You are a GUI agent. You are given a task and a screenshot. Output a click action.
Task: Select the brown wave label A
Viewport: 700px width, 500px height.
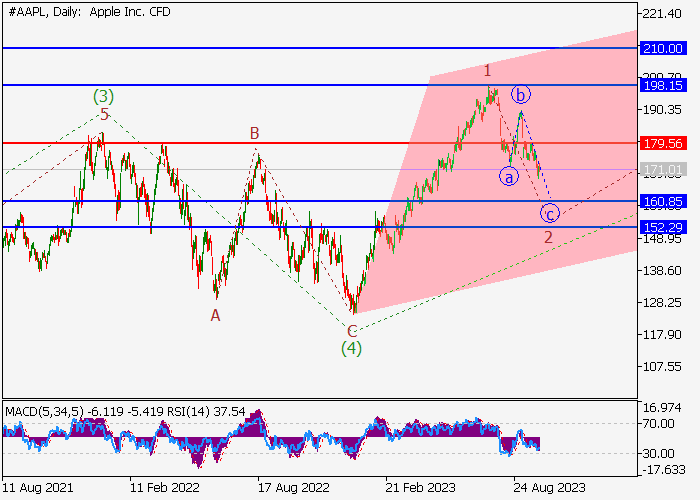point(215,316)
